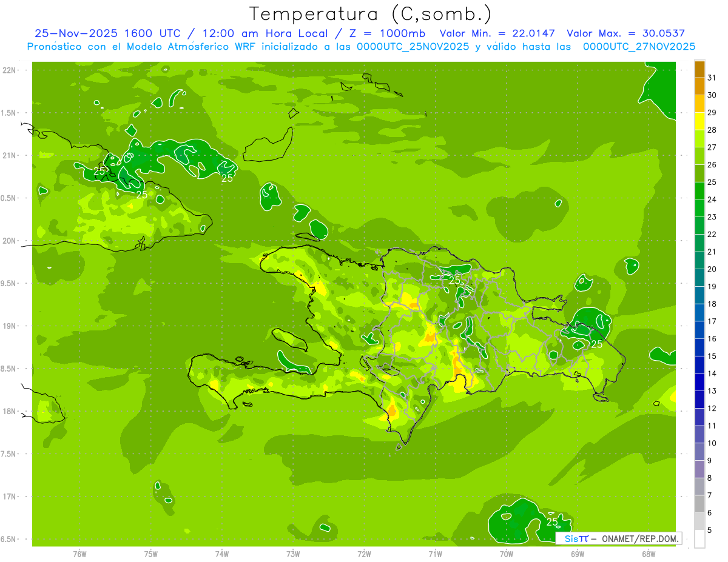This screenshot has width=728, height=562.
Task: Click the '22N' latitude axis label
Action: 10,70
